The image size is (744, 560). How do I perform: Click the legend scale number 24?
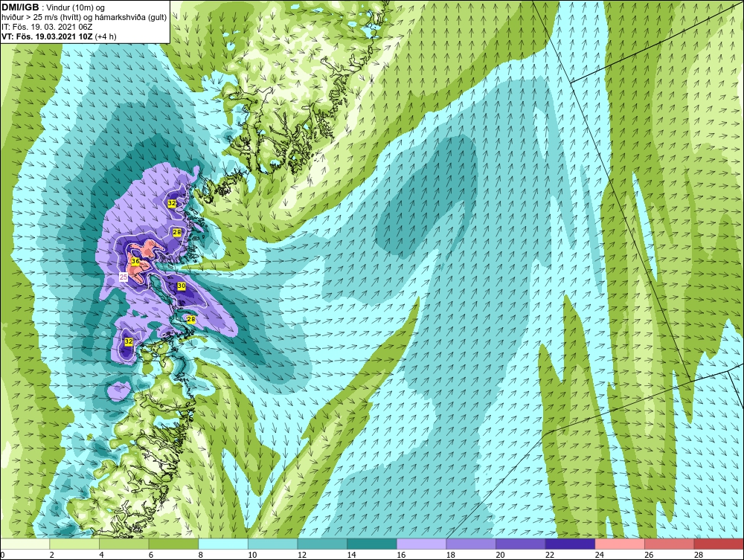(599, 555)
